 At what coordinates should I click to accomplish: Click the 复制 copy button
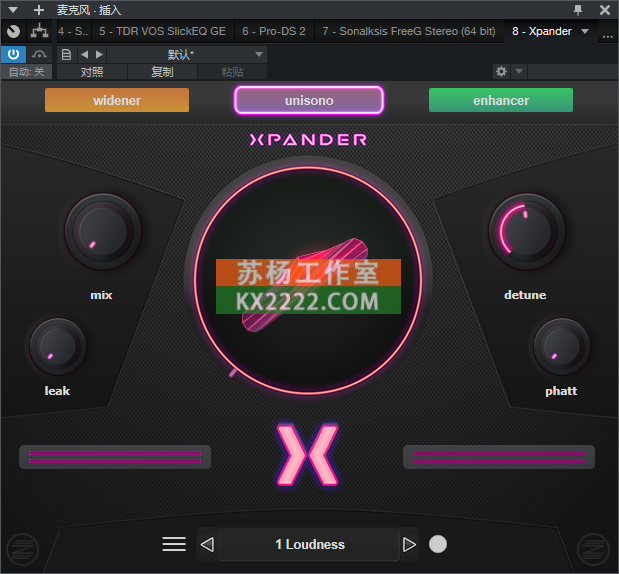(x=162, y=72)
